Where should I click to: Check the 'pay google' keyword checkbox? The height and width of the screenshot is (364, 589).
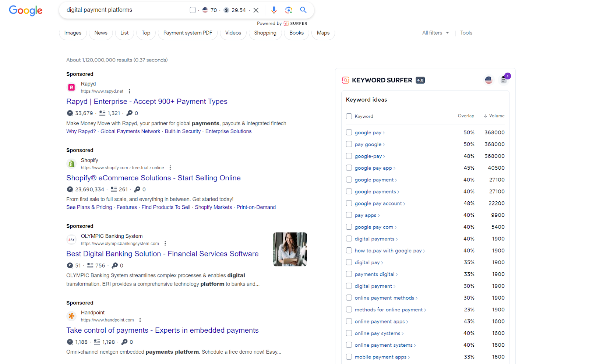point(349,144)
